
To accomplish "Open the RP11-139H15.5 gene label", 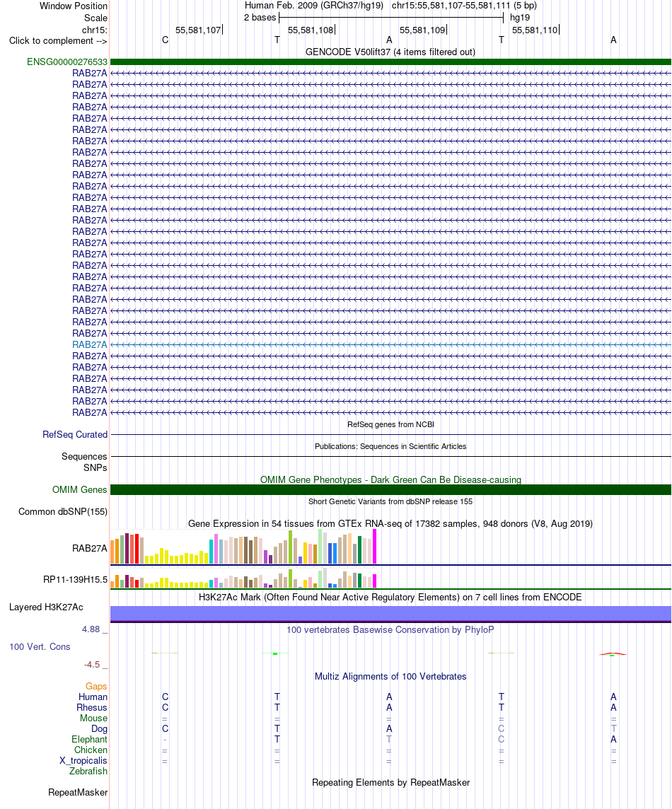I will click(76, 579).
